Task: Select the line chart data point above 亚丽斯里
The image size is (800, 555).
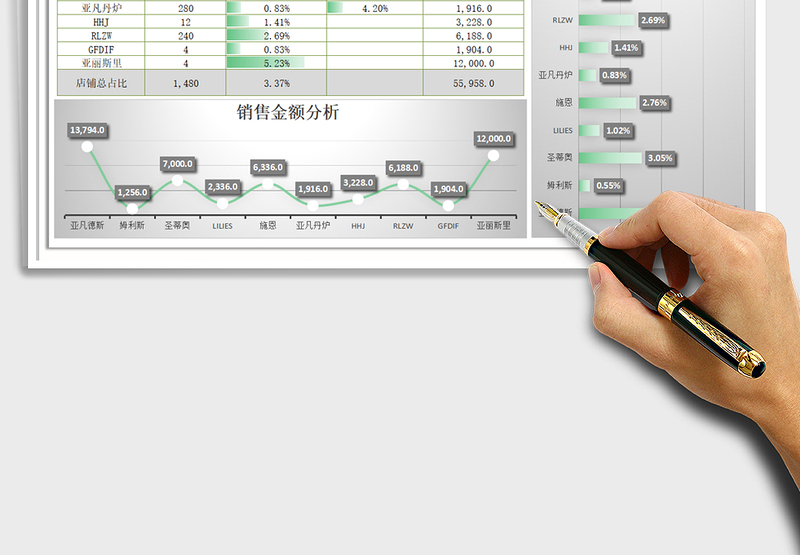Action: click(x=493, y=156)
